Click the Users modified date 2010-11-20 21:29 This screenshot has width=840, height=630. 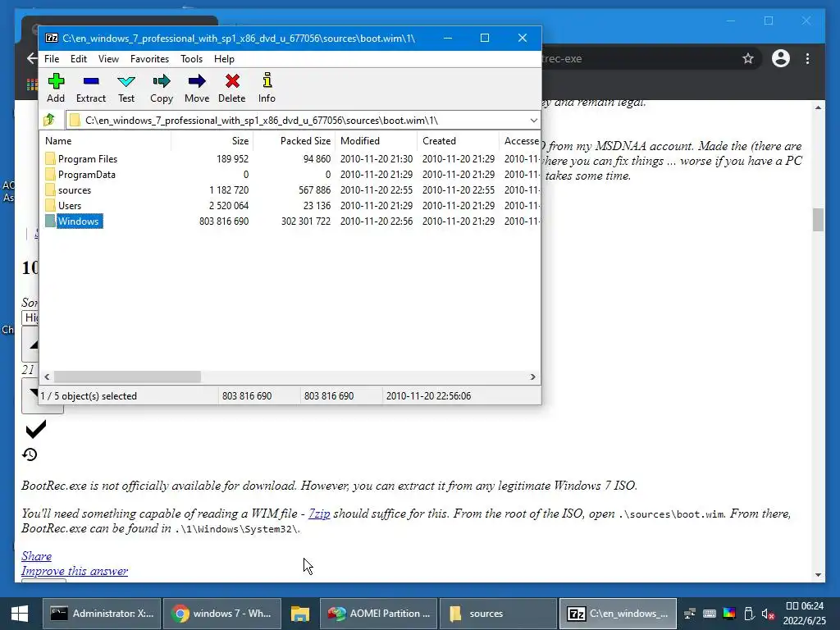point(376,206)
